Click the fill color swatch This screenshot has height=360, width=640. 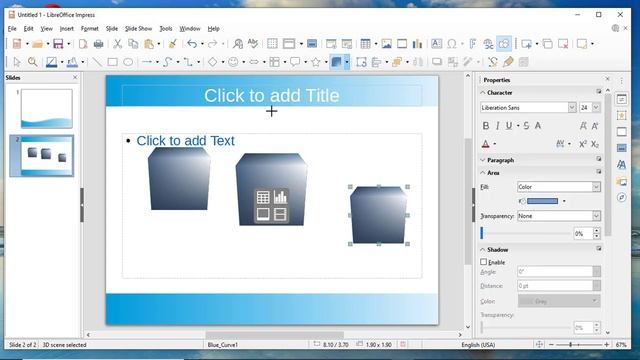pyautogui.click(x=542, y=201)
